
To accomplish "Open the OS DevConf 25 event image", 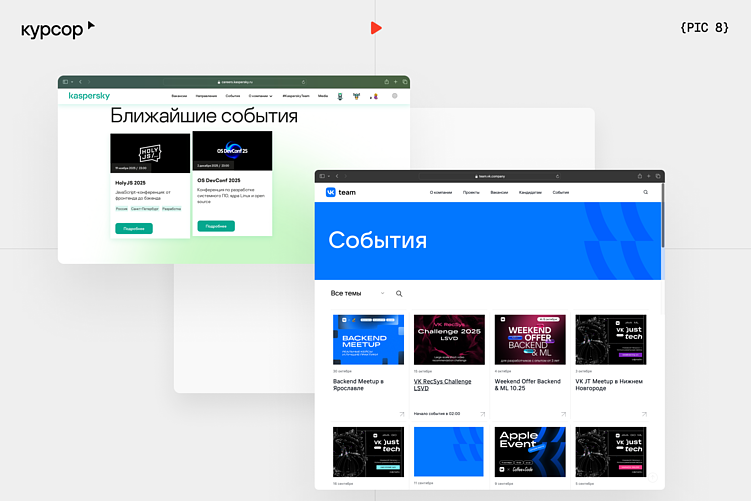I will [x=232, y=151].
